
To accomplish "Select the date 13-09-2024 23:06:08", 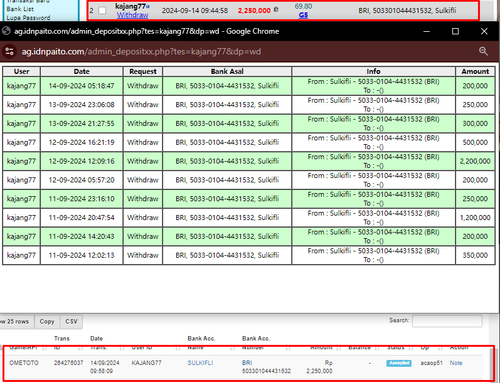I will click(82, 105).
